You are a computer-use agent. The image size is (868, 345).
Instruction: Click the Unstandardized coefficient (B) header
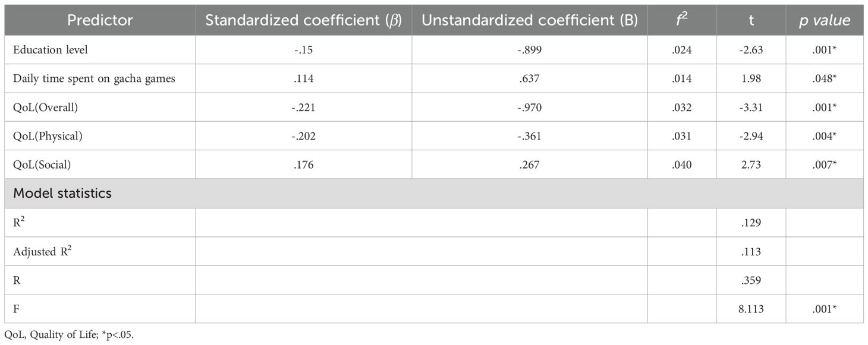(x=529, y=21)
